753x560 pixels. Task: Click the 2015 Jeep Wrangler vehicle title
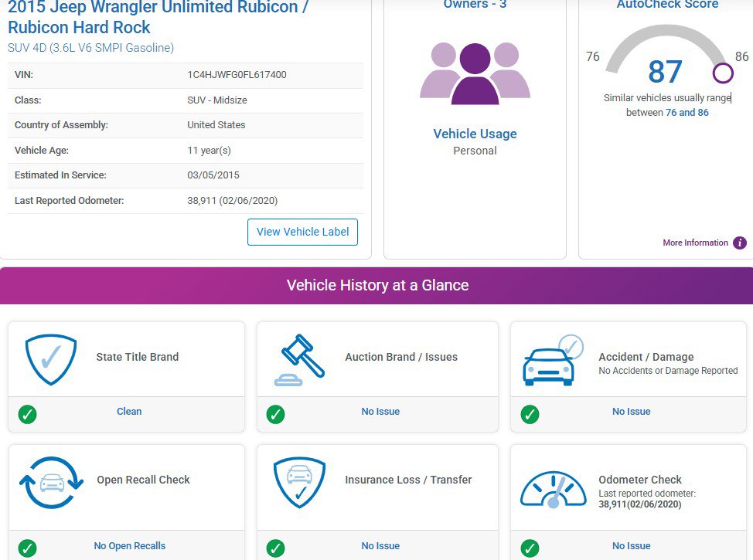(x=158, y=17)
